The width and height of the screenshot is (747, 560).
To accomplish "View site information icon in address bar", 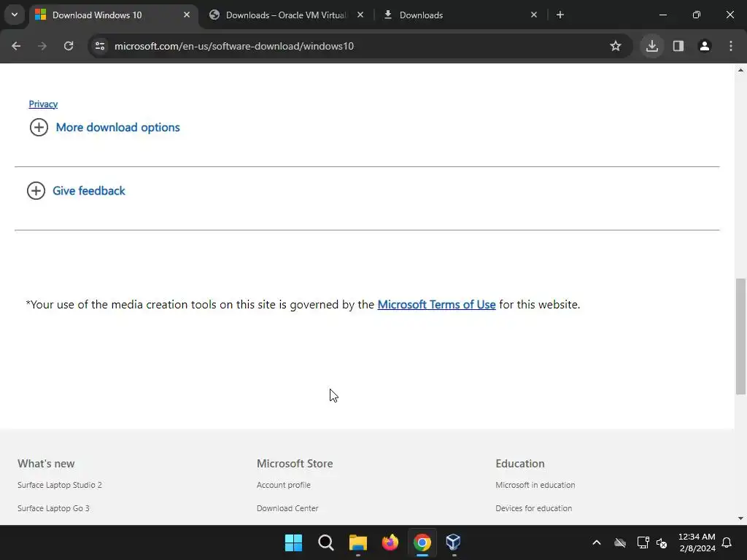I will tap(100, 46).
